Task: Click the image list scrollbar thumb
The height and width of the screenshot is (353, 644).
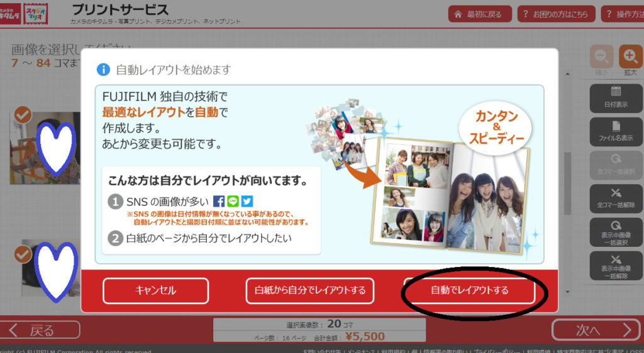Action: 568,183
